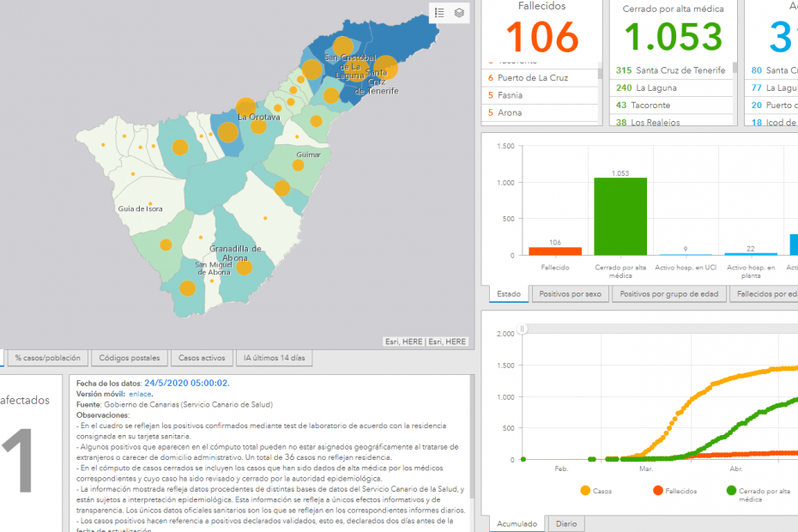Click the data date 24/5/2020 05:00:02
The image size is (798, 532).
tap(187, 383)
